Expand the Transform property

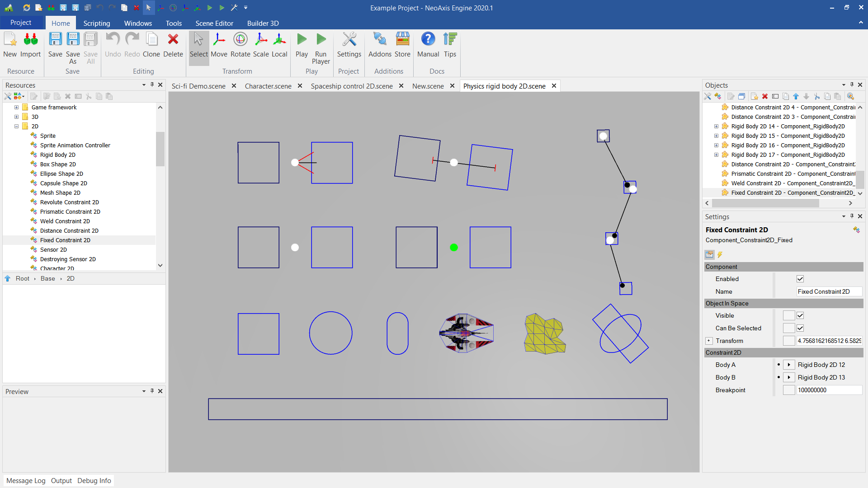(709, 341)
